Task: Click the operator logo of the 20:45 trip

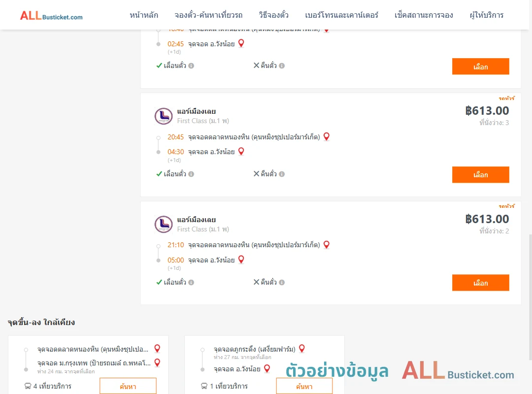Action: click(164, 116)
